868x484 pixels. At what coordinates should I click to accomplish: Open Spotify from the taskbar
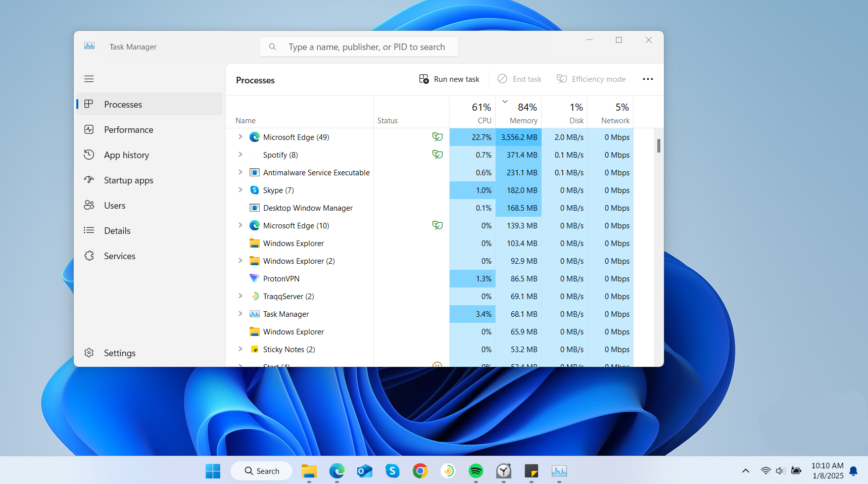pos(476,471)
